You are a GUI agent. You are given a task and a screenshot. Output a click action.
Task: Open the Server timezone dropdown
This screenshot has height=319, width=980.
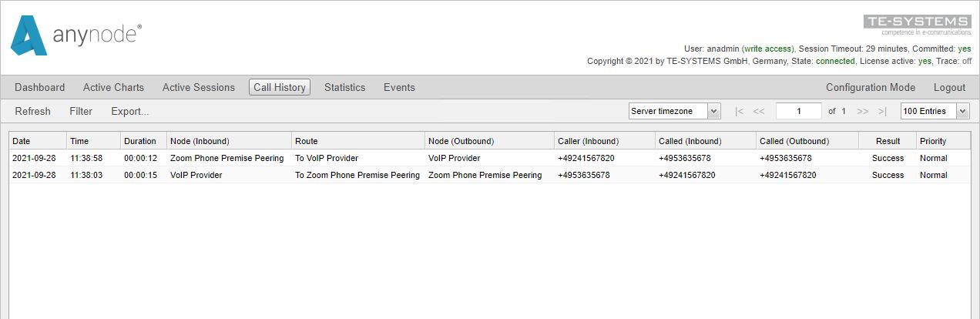(x=674, y=112)
